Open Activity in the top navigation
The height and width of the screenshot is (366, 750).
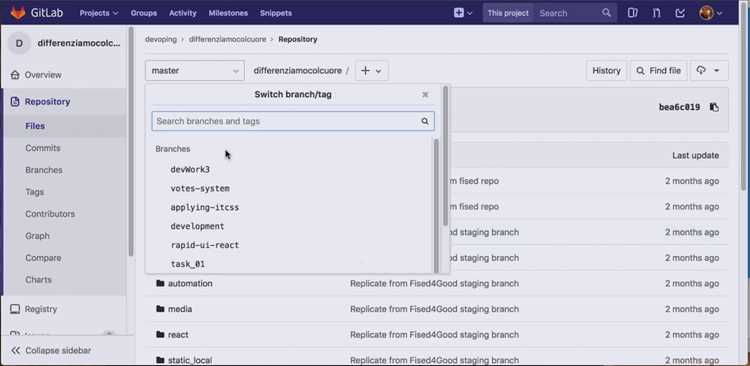183,13
